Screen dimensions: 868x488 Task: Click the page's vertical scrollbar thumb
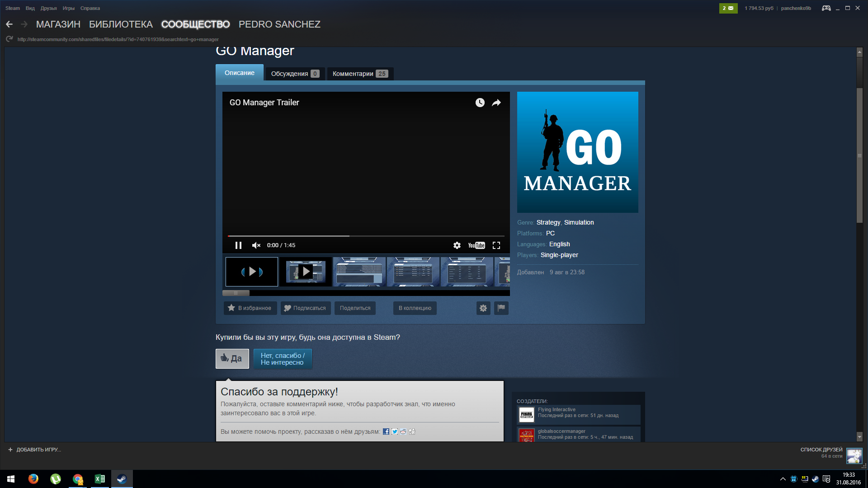pos(860,155)
